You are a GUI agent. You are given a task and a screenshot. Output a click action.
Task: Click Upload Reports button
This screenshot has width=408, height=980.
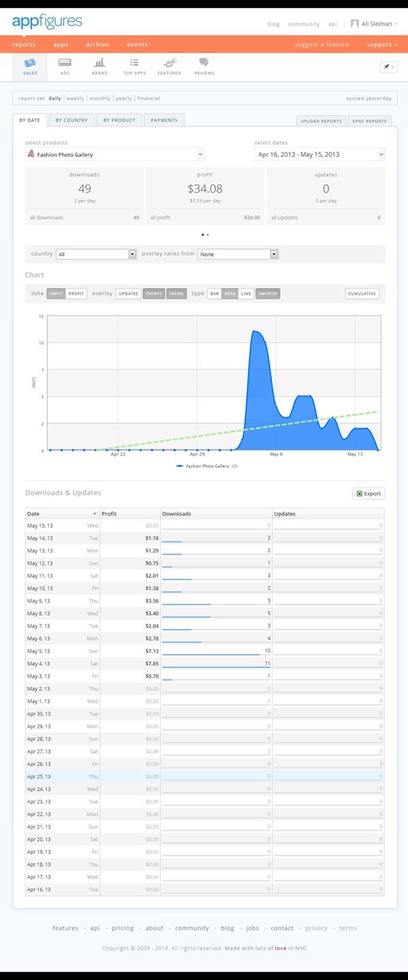point(321,121)
